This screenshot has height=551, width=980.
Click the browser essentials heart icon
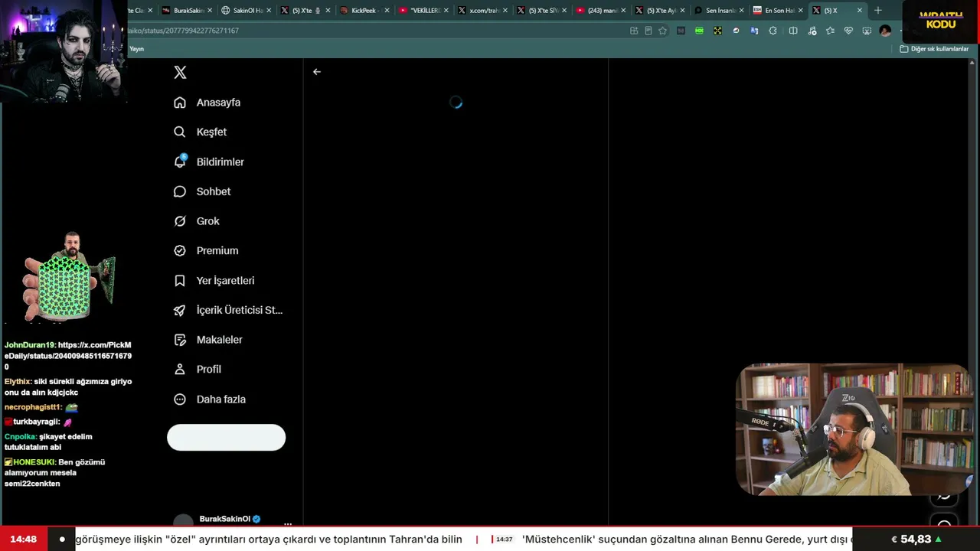pos(848,31)
